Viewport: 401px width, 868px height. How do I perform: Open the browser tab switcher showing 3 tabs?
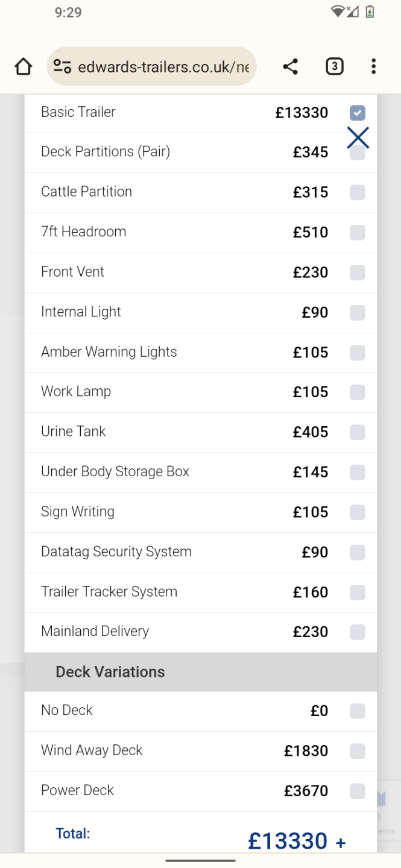pos(335,66)
